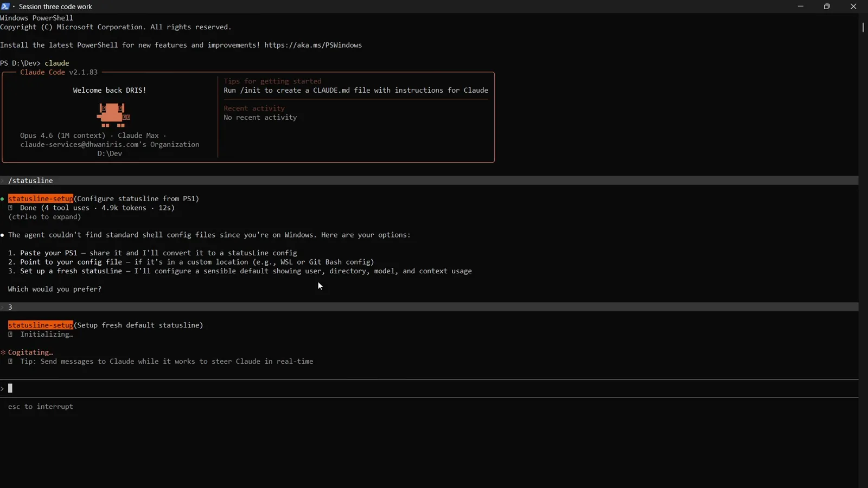The width and height of the screenshot is (868, 488).
Task: Click "esc to interrupt" hint
Action: [41, 407]
